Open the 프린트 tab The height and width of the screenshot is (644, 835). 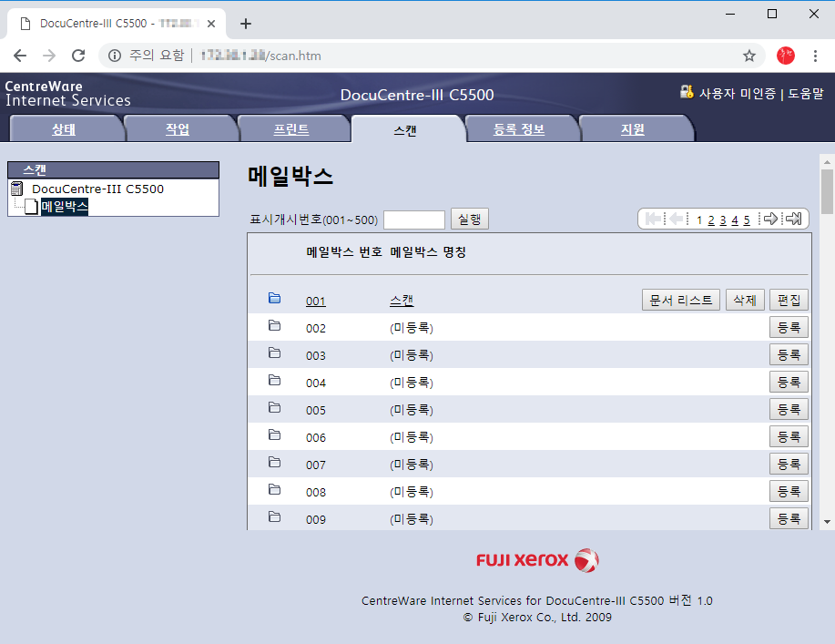291,129
